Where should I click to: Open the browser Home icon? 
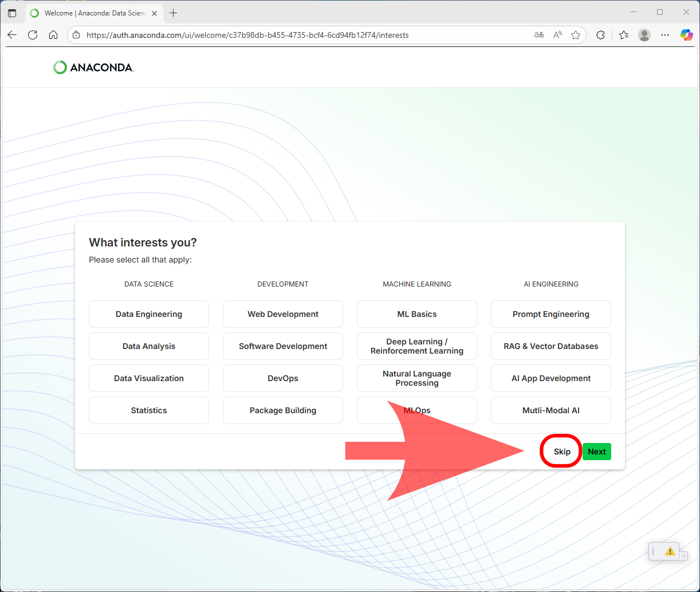click(x=53, y=35)
